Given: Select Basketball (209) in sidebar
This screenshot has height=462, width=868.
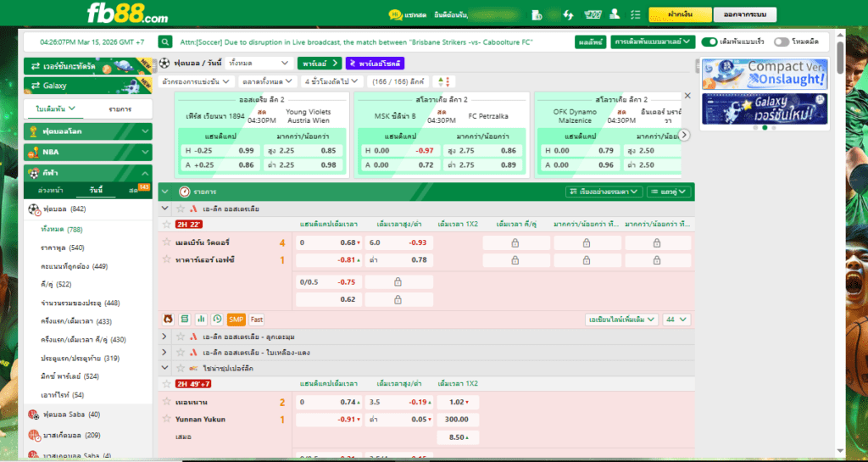Looking at the screenshot, I should pyautogui.click(x=71, y=436).
